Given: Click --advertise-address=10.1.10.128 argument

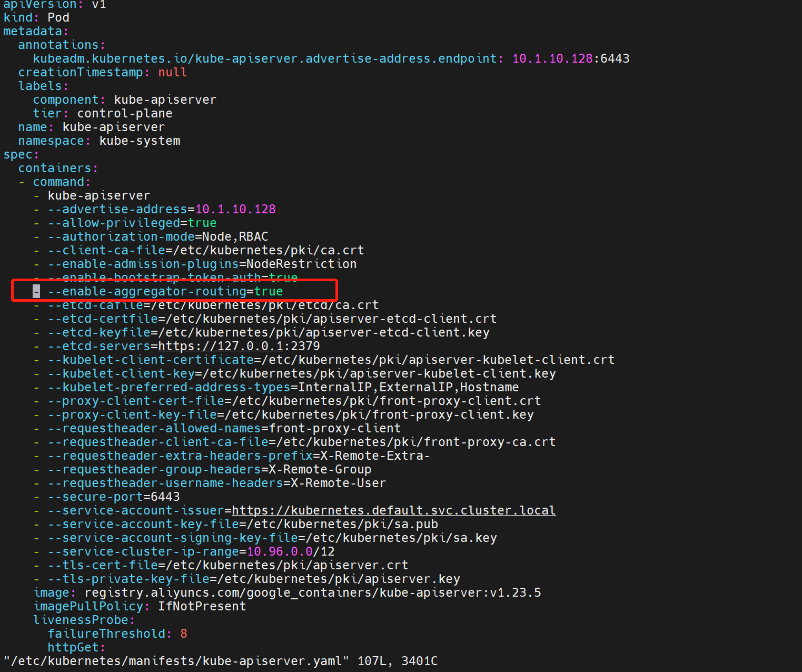Looking at the screenshot, I should (162, 209).
